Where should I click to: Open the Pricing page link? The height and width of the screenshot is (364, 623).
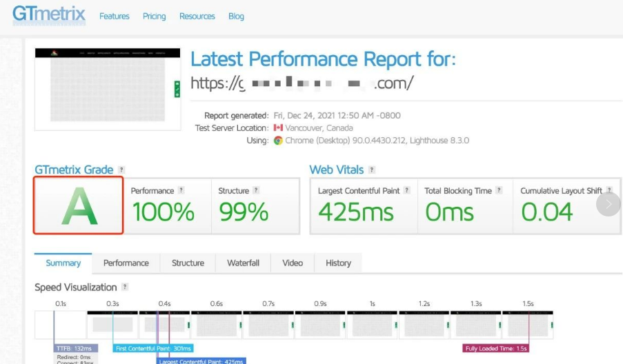coord(154,17)
